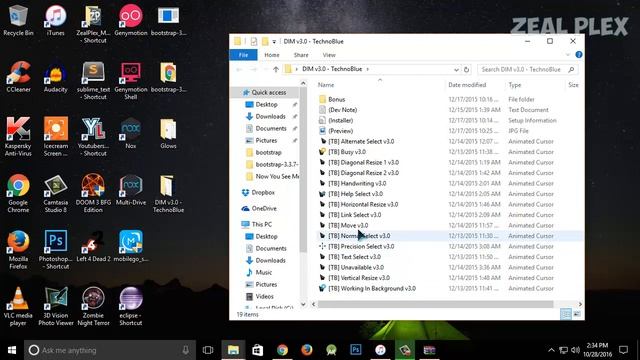Open the address bar history dropdown

[x=456, y=69]
